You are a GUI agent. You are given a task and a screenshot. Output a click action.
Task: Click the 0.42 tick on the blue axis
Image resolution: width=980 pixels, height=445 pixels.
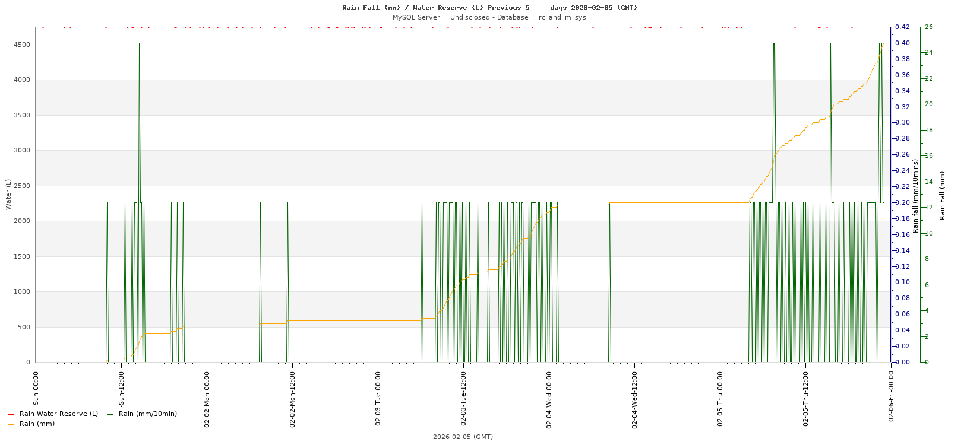(x=902, y=27)
